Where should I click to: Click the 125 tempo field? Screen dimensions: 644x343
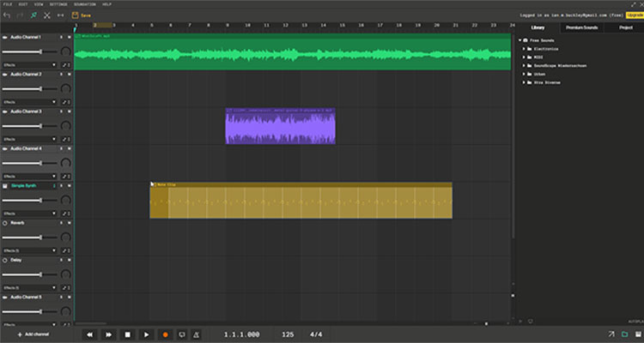[288, 334]
